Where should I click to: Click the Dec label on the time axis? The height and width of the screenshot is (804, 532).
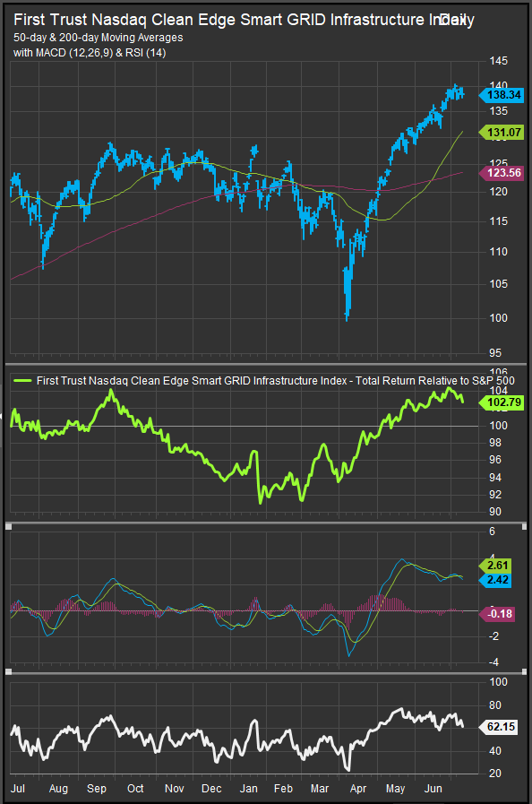click(211, 788)
